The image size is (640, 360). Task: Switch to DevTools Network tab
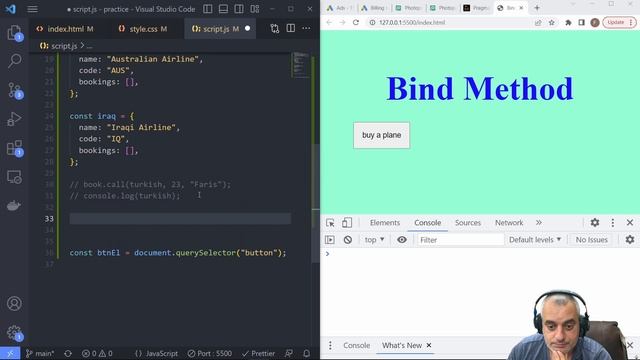(x=509, y=223)
